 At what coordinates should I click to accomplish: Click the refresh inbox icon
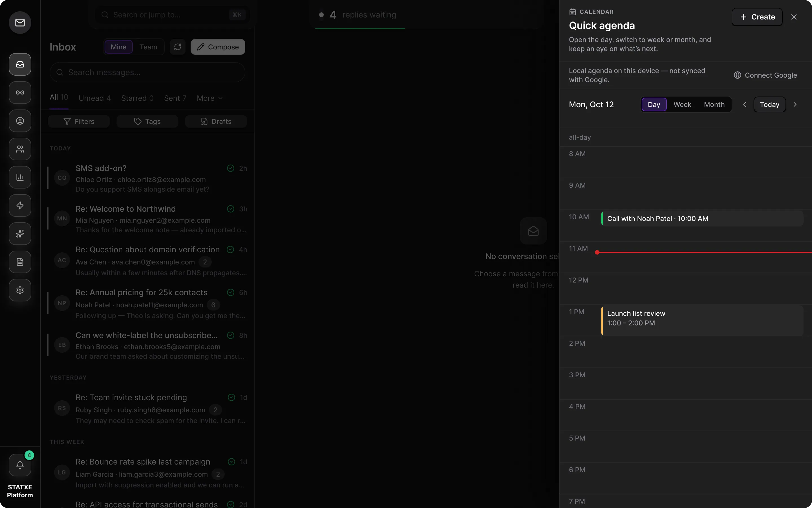tap(178, 47)
